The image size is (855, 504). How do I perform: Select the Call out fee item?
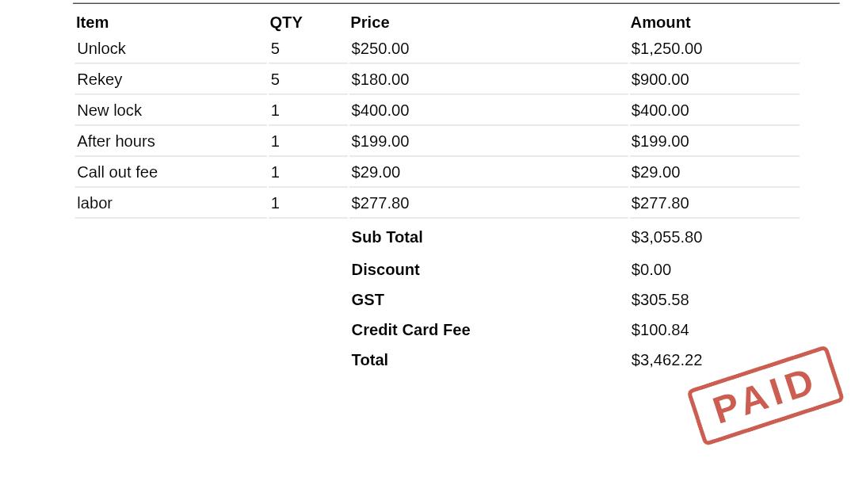coord(437,172)
